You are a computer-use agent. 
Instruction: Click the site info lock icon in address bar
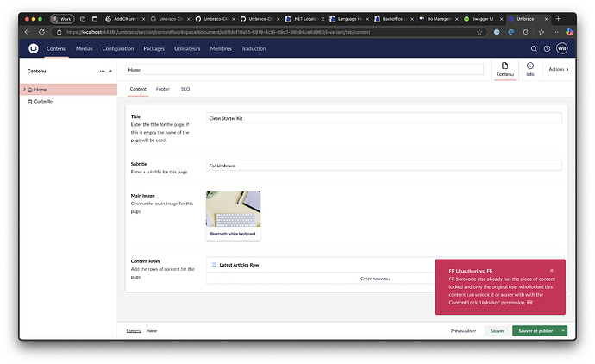pyautogui.click(x=60, y=32)
